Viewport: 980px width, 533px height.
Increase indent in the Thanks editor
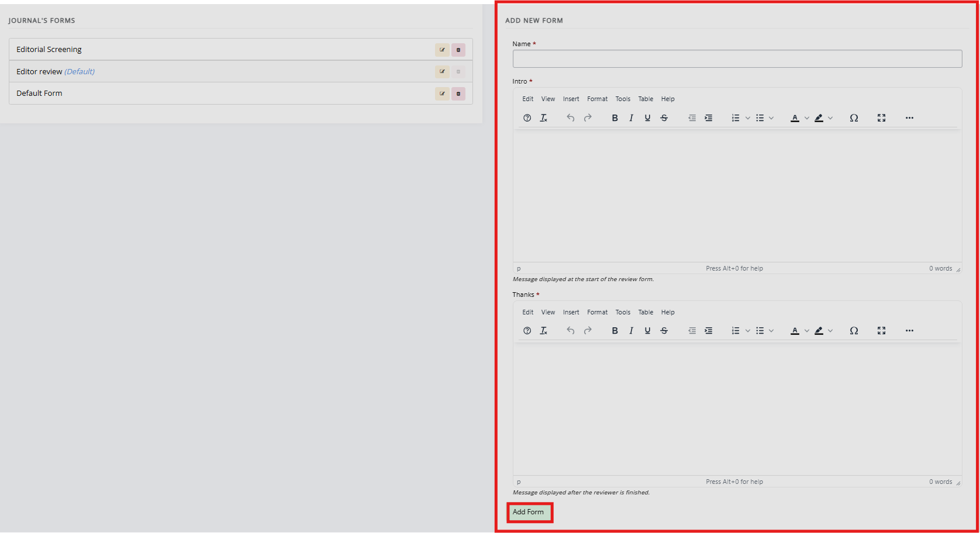[708, 331]
